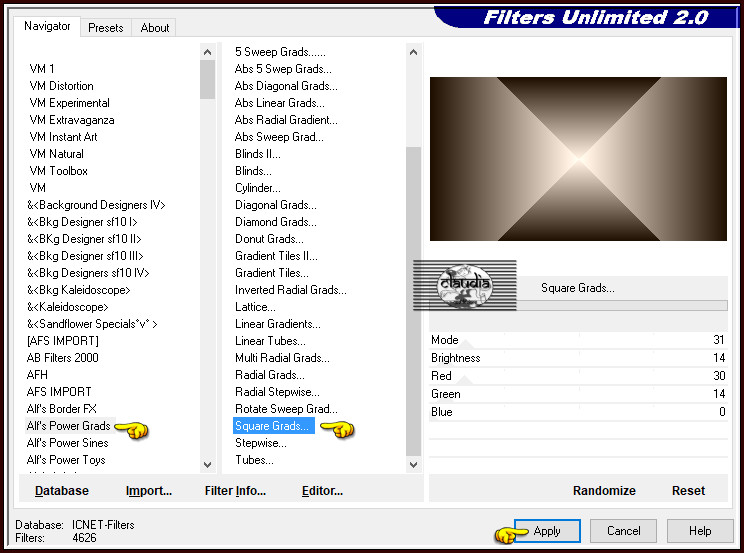Click the category list scrollbar thumb

(207, 79)
